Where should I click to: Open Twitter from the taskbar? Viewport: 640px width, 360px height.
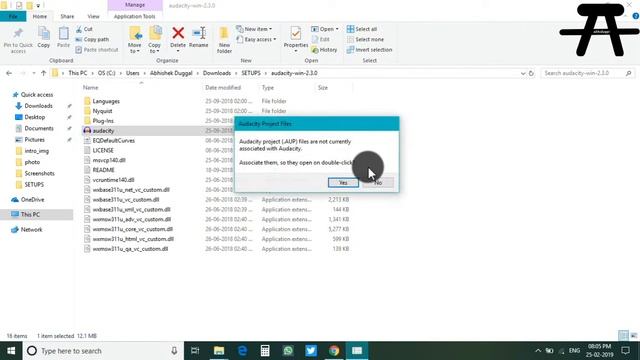coord(311,351)
